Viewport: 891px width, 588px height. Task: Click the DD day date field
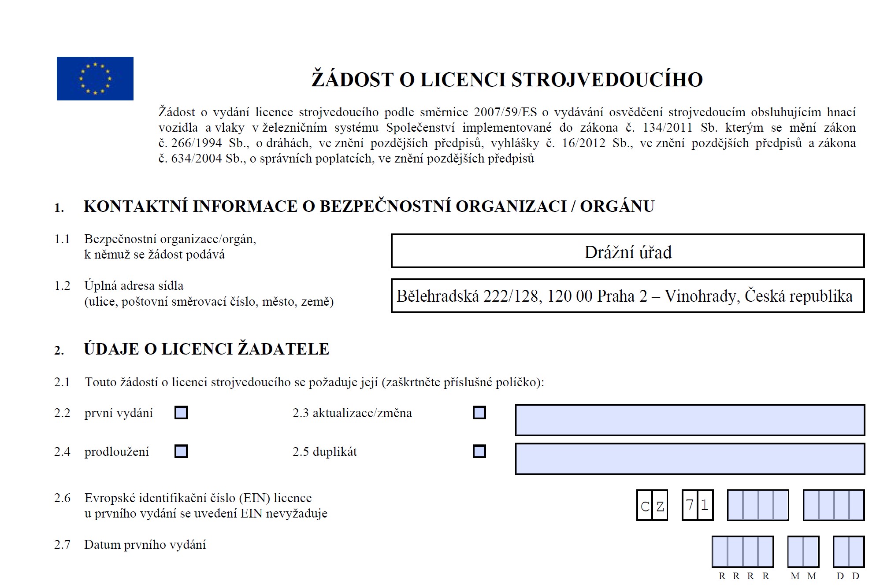(x=848, y=551)
